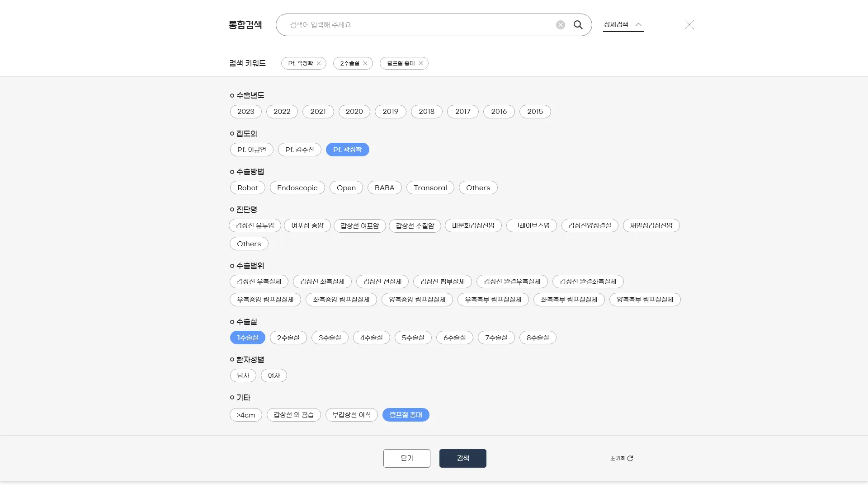Remove the Pf. 곽정학 keyword chip

[x=319, y=63]
